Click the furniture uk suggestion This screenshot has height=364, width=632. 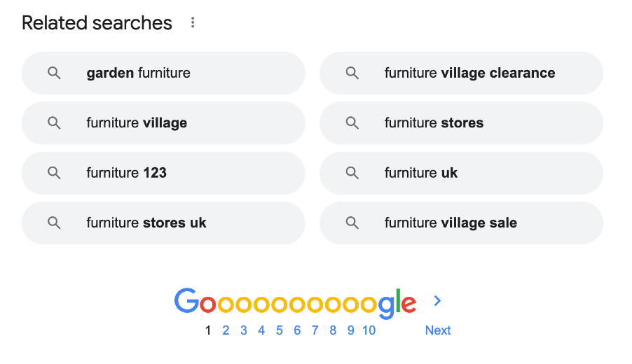coord(462,173)
